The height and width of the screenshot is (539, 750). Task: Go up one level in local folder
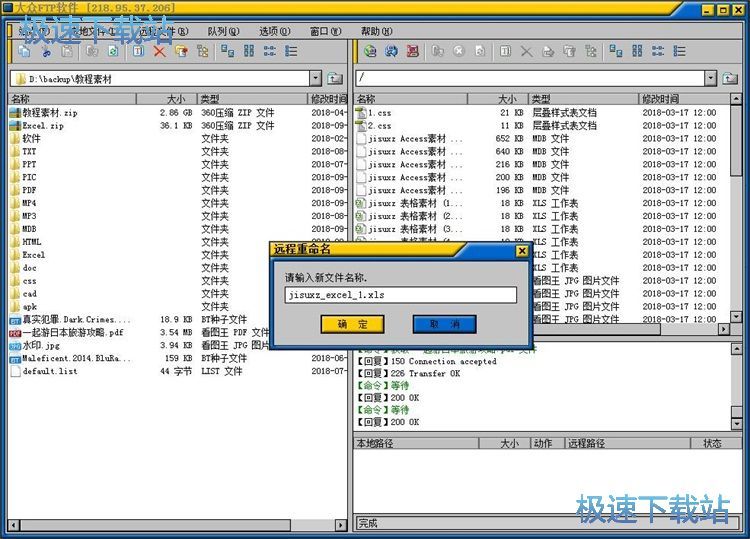335,78
